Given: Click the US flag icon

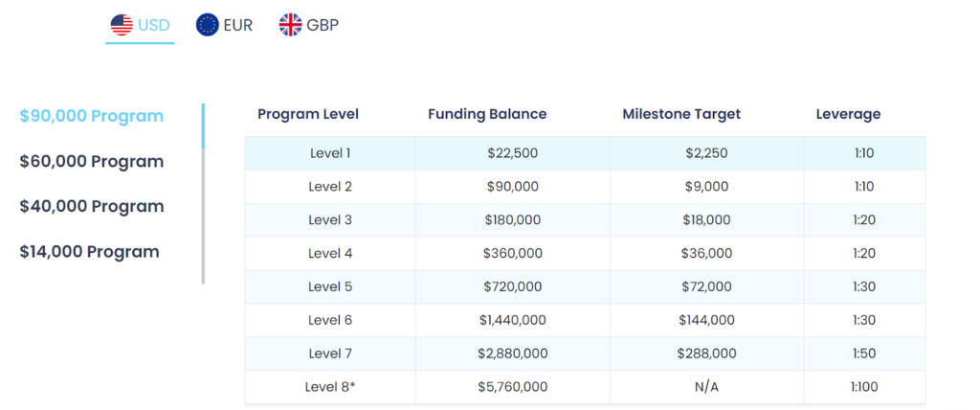Looking at the screenshot, I should (122, 25).
